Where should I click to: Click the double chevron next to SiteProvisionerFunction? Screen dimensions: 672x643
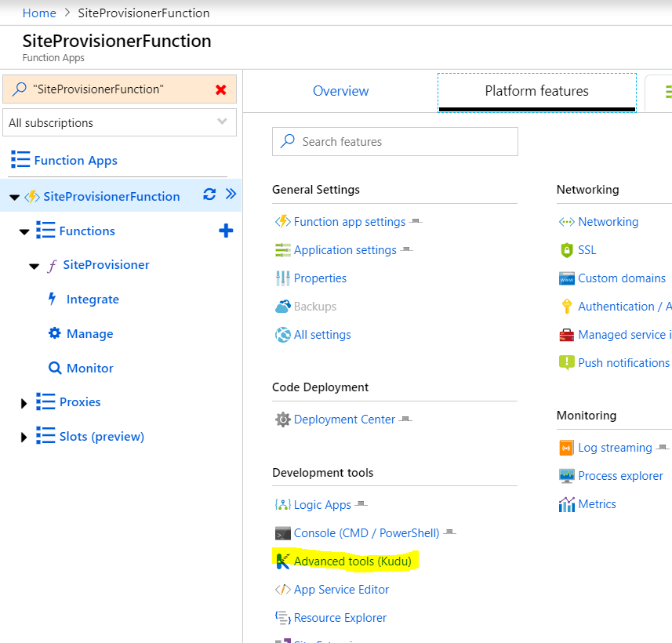[231, 194]
